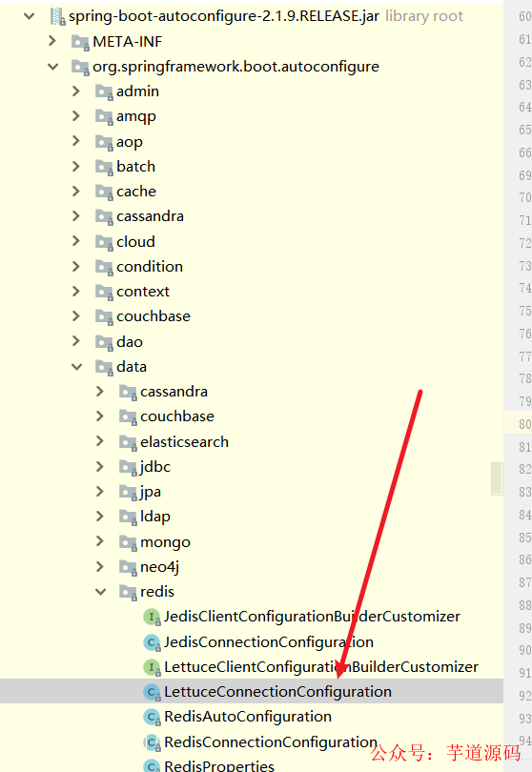This screenshot has height=772, width=532.
Task: Click the amqp package folder icon
Action: (x=104, y=117)
